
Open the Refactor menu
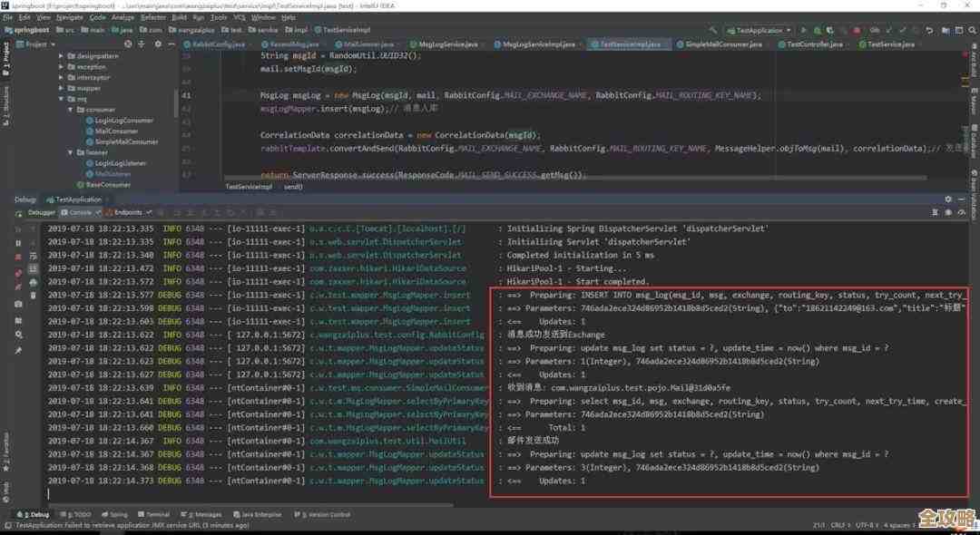(x=153, y=17)
